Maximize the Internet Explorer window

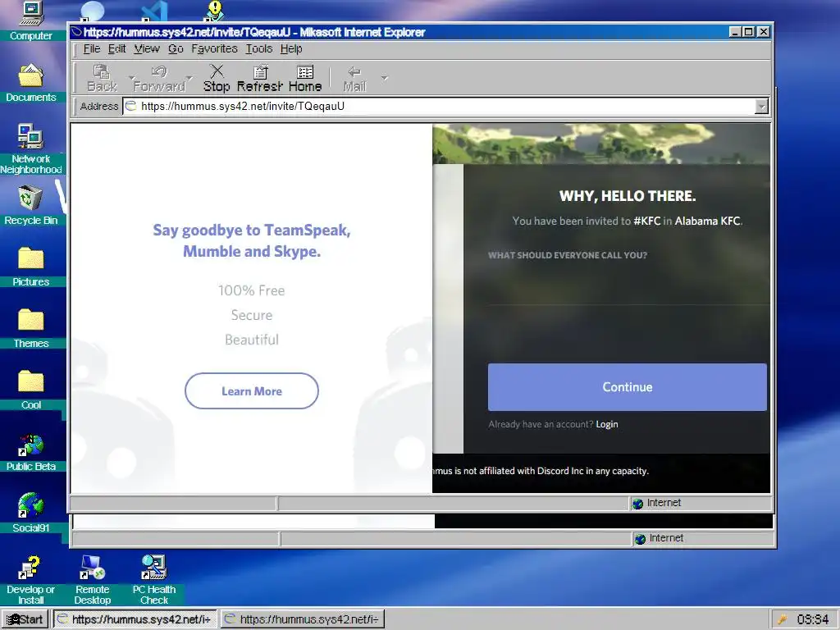click(749, 32)
